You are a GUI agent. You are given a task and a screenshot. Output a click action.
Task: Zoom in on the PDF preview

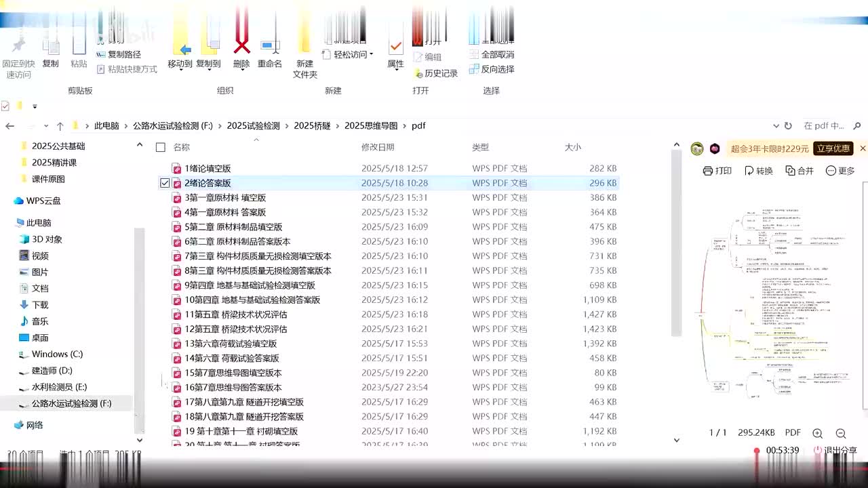pos(818,433)
